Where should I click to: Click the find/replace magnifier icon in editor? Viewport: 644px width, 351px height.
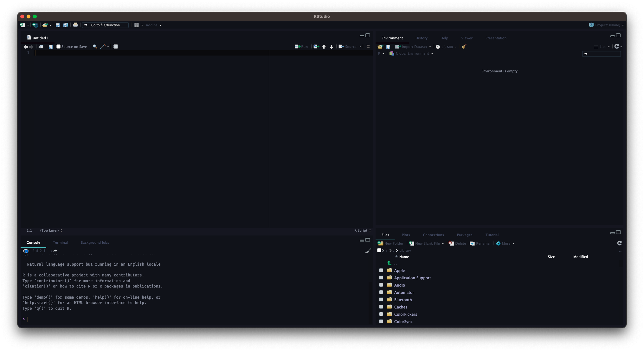(95, 47)
